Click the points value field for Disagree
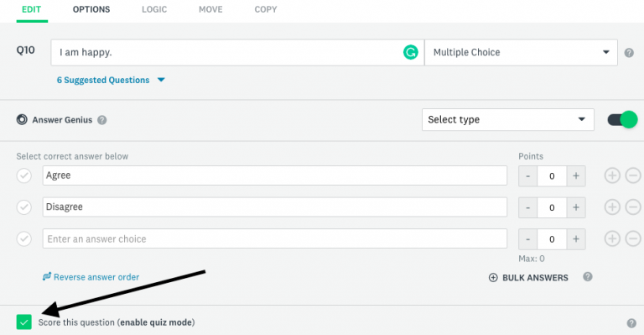The width and height of the screenshot is (644, 335). pos(552,207)
